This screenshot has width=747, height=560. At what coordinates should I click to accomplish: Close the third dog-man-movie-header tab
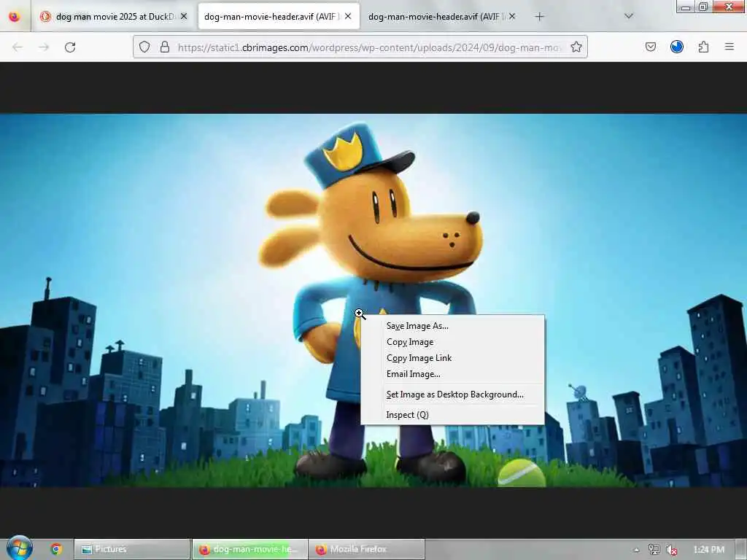click(512, 16)
